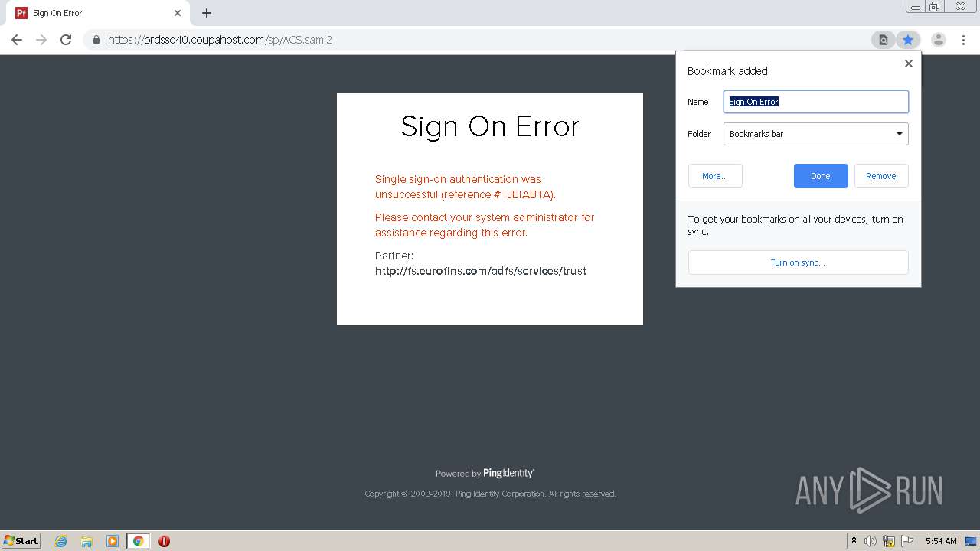Open the search-by-image icon in address bar
The height and width of the screenshot is (551, 980).
[x=883, y=40]
